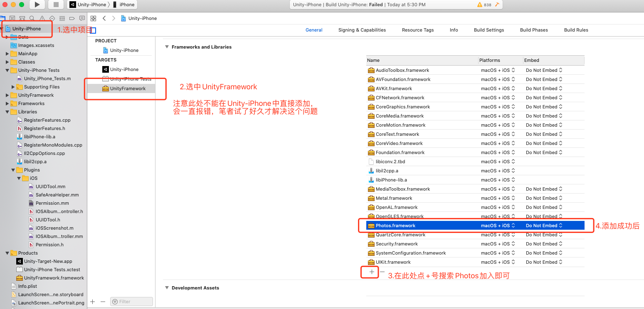Open the debug navigator icon

pyautogui.click(x=62, y=18)
